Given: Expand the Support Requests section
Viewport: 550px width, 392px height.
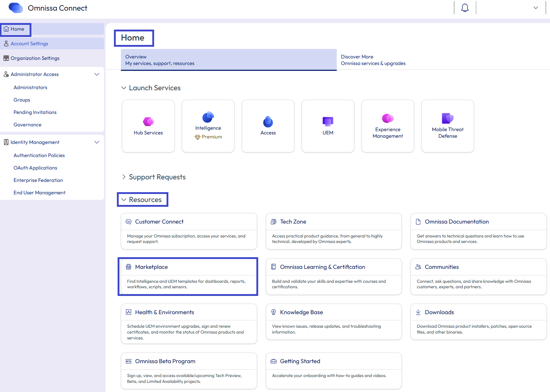Looking at the screenshot, I should 124,177.
